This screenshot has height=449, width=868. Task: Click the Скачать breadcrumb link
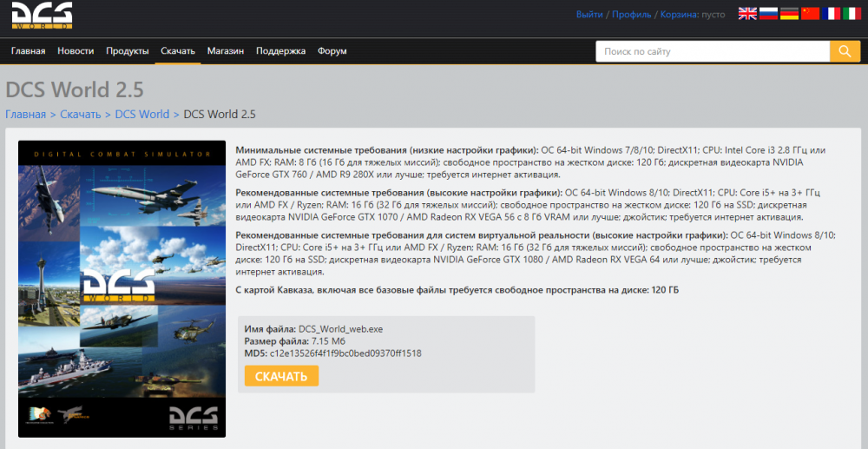click(80, 115)
